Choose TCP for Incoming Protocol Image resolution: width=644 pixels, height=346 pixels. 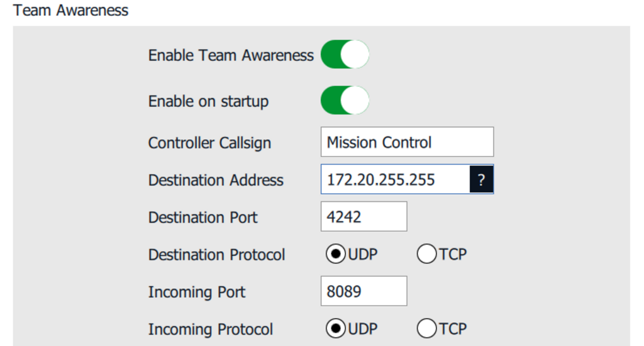coord(426,328)
